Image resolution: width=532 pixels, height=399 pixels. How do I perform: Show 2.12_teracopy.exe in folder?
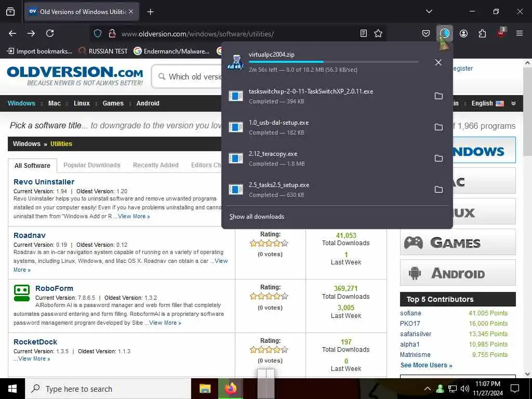[438, 158]
